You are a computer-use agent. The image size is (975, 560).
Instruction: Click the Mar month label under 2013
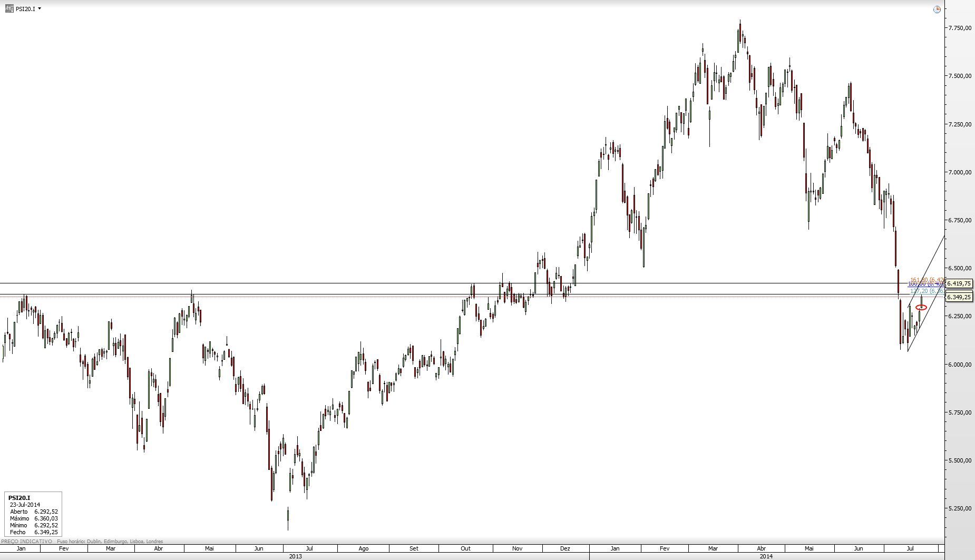point(111,548)
